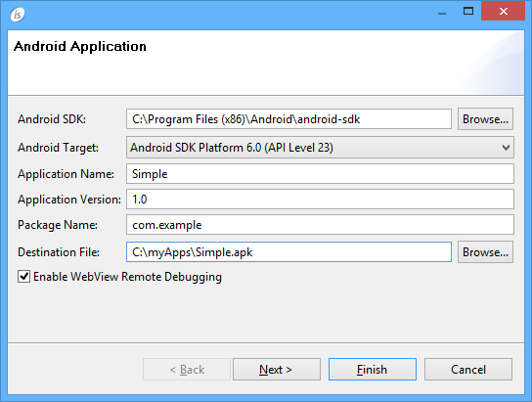This screenshot has height=402, width=532.
Task: Focus the Android SDK path field
Action: coord(288,119)
